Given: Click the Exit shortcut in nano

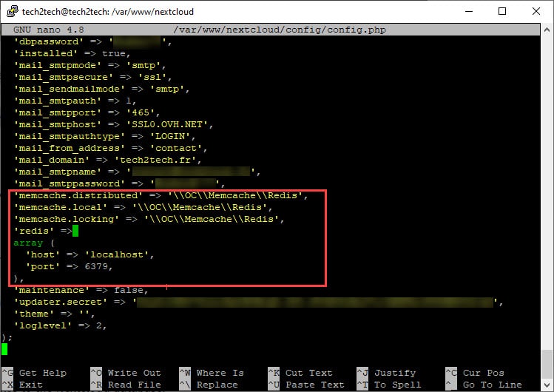Looking at the screenshot, I should pos(31,385).
